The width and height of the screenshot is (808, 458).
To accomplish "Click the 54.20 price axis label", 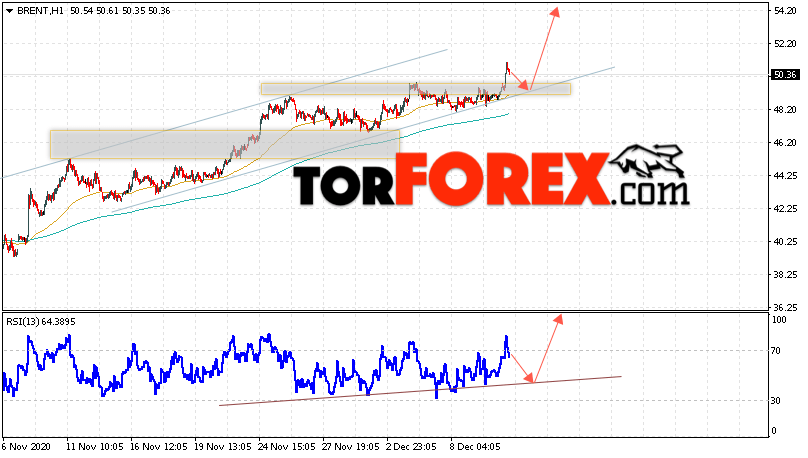I will [x=785, y=11].
